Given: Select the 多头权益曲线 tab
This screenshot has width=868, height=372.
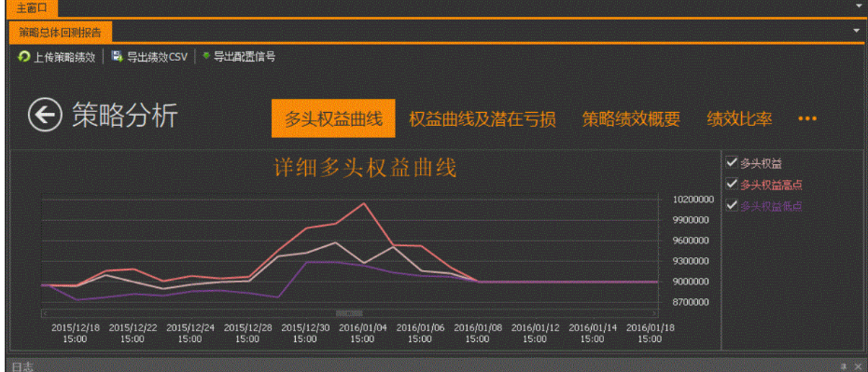Looking at the screenshot, I should [x=333, y=118].
